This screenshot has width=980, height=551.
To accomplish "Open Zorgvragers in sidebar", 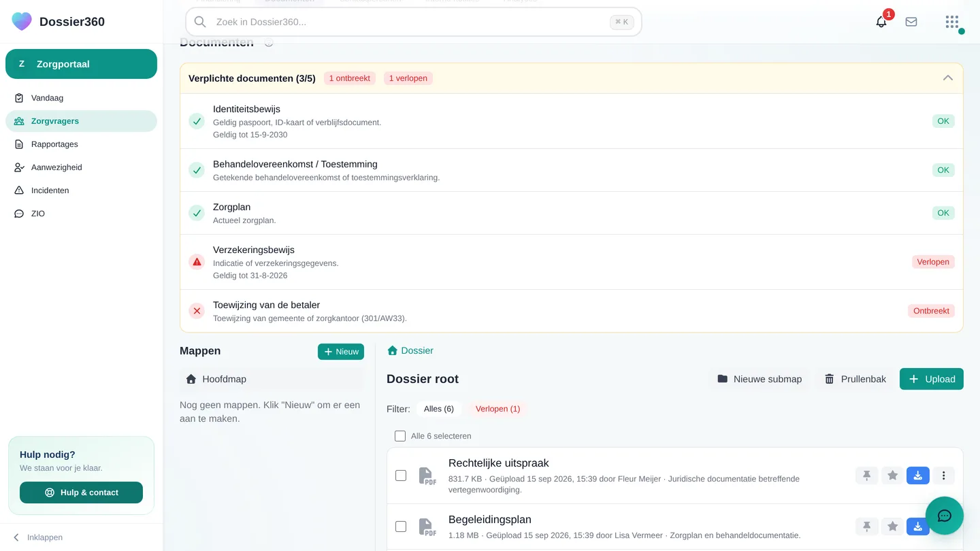I will (81, 121).
